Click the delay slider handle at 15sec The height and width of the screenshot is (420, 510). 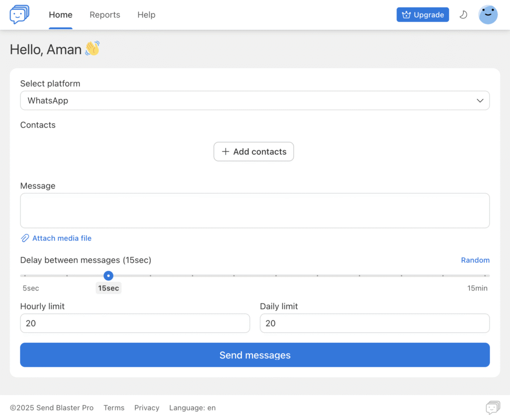tap(109, 276)
